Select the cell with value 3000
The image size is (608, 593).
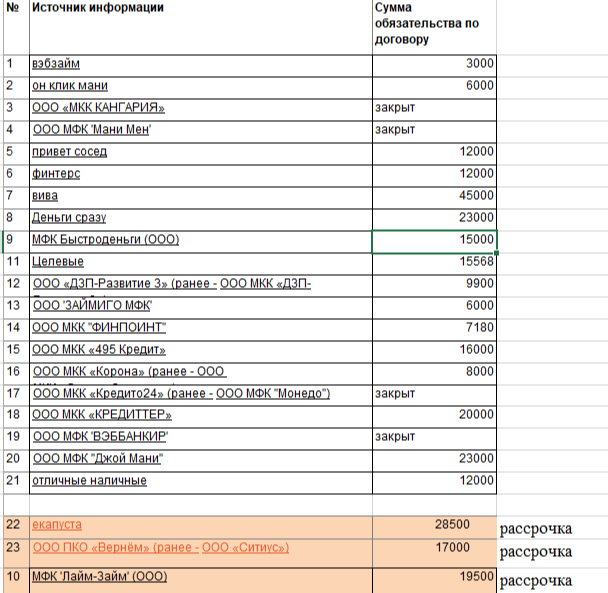tap(434, 66)
